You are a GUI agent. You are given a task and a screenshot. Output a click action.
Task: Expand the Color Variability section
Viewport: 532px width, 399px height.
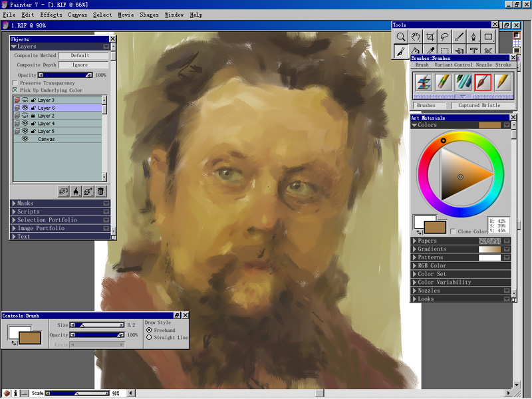coord(414,282)
